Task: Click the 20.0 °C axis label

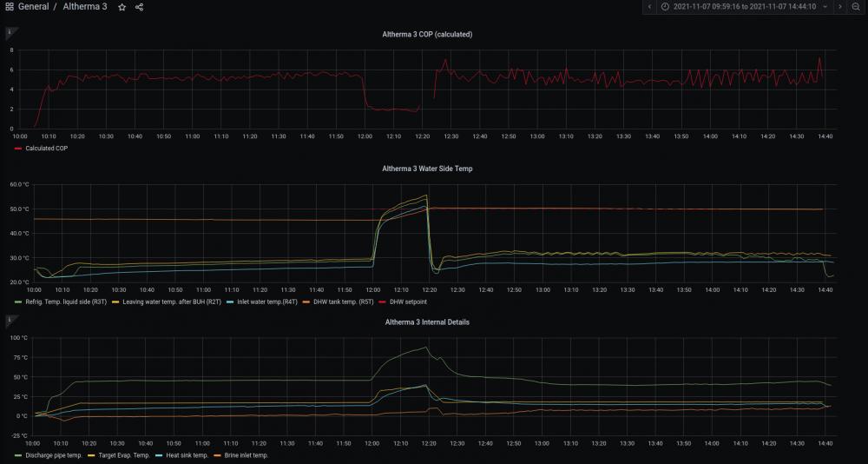Action: (x=19, y=282)
